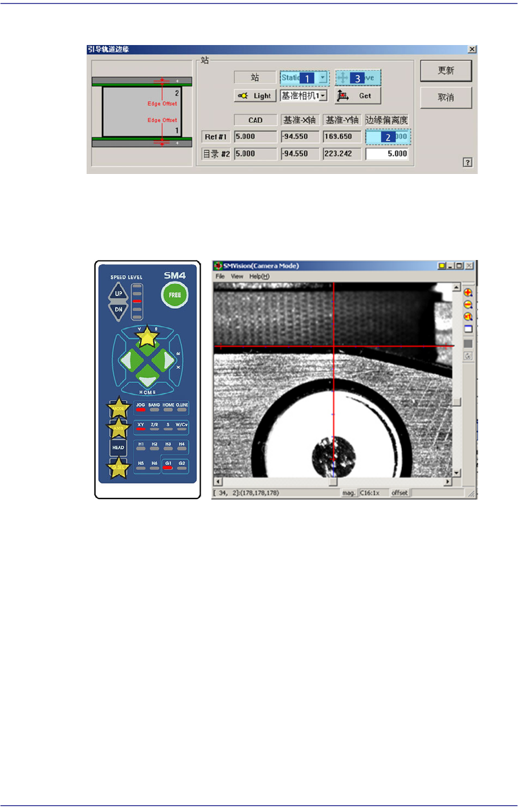Click the Ref #1 button

[x=216, y=137]
